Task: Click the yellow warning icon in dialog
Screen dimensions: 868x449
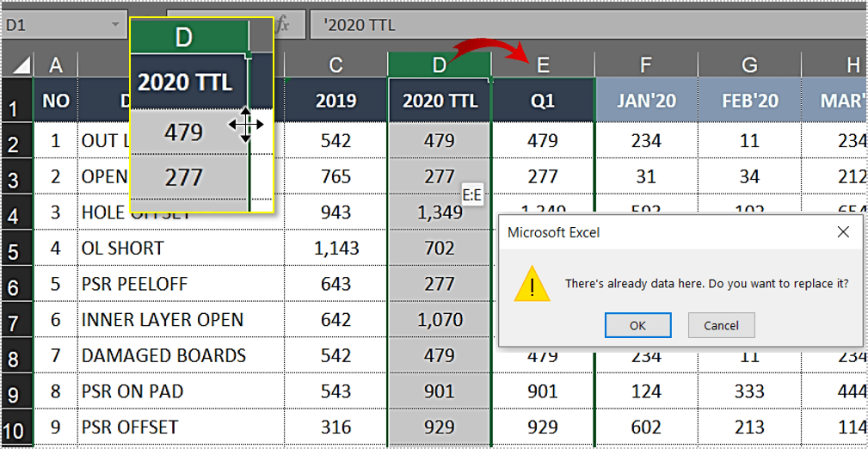Action: click(531, 284)
